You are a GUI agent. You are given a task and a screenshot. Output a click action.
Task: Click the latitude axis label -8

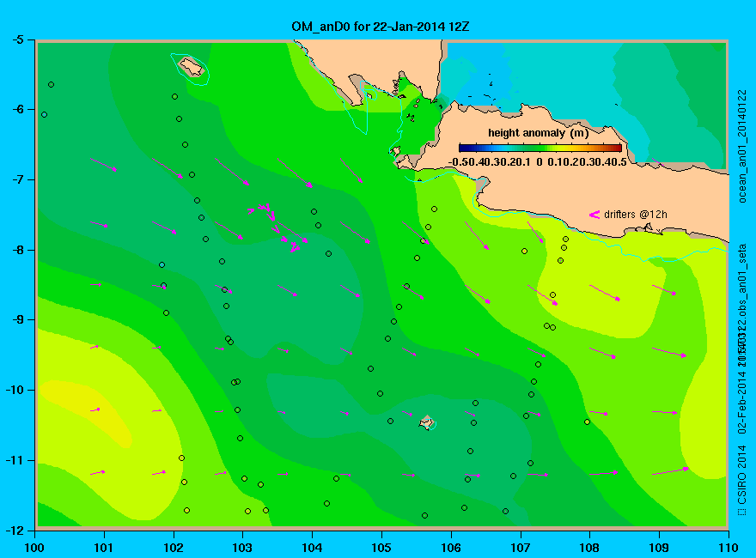tap(17, 250)
